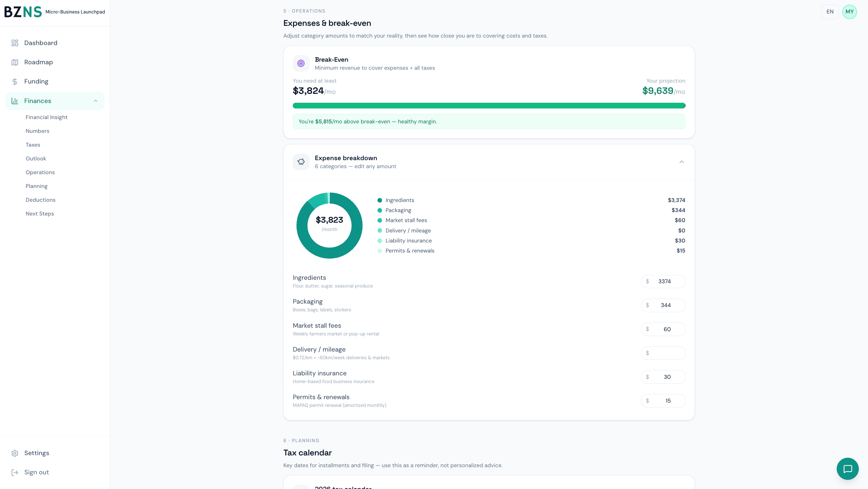
Task: Open the Roadmap map icon
Action: (x=15, y=62)
